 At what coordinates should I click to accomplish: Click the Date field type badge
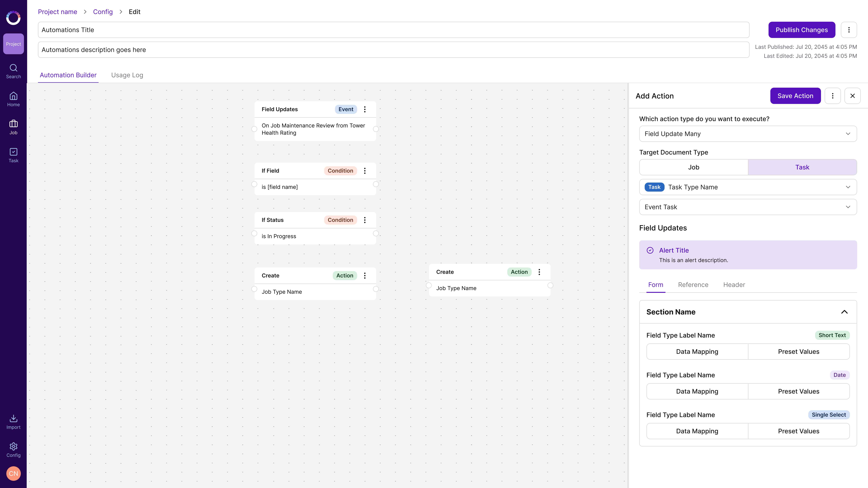click(x=839, y=375)
